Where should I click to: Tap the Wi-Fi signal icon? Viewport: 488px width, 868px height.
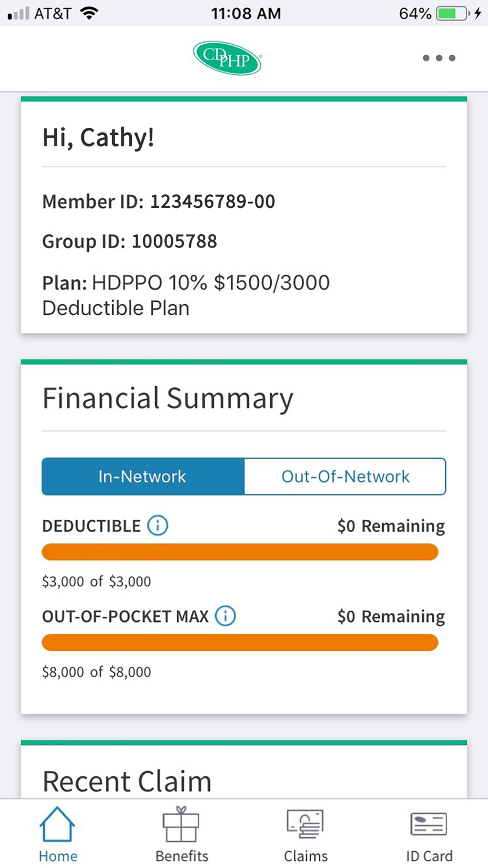click(89, 13)
